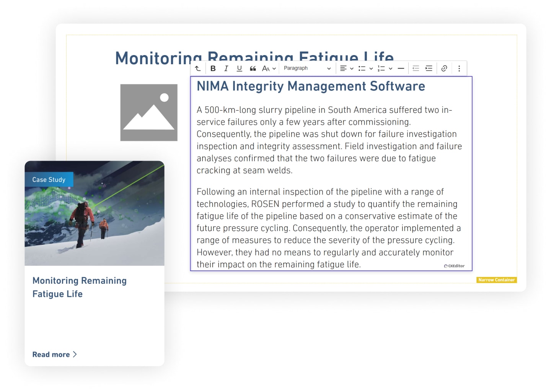Select the image placeholder
This screenshot has width=551, height=392.
coord(149,112)
